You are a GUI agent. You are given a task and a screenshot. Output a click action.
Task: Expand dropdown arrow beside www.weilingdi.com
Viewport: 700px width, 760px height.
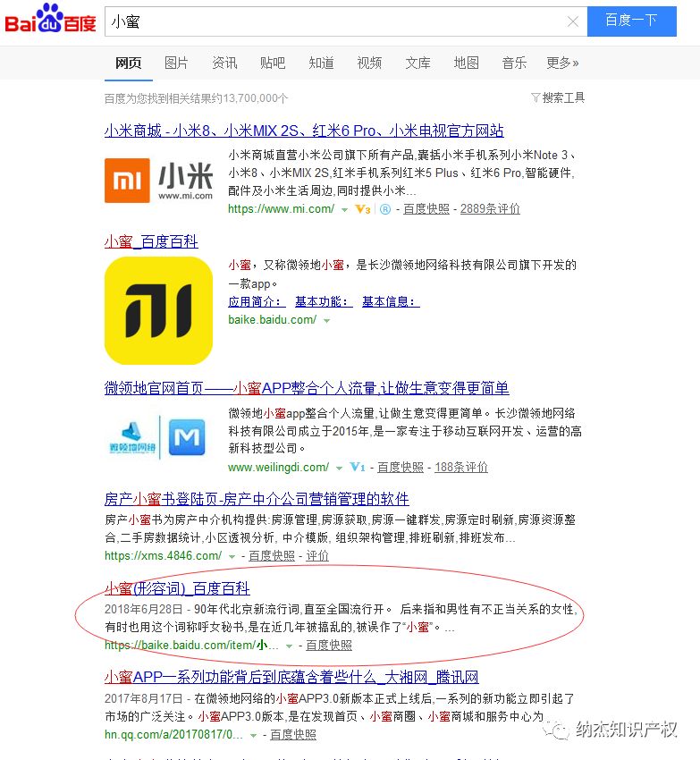[340, 469]
